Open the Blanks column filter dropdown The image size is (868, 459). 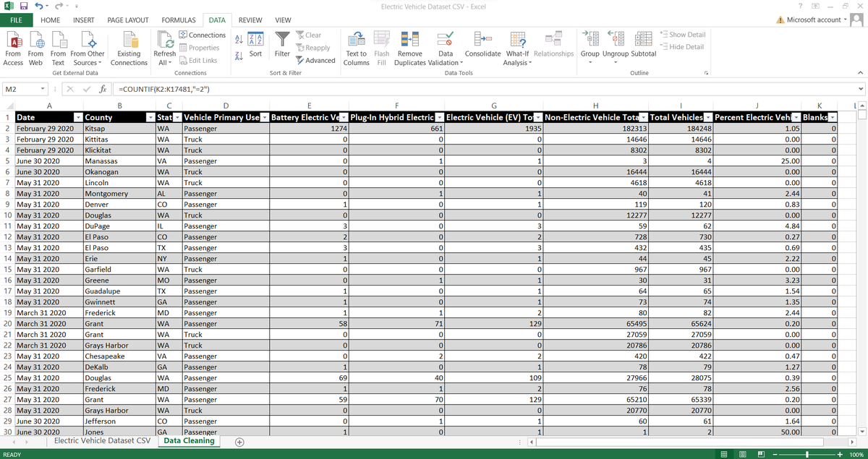[x=832, y=118]
